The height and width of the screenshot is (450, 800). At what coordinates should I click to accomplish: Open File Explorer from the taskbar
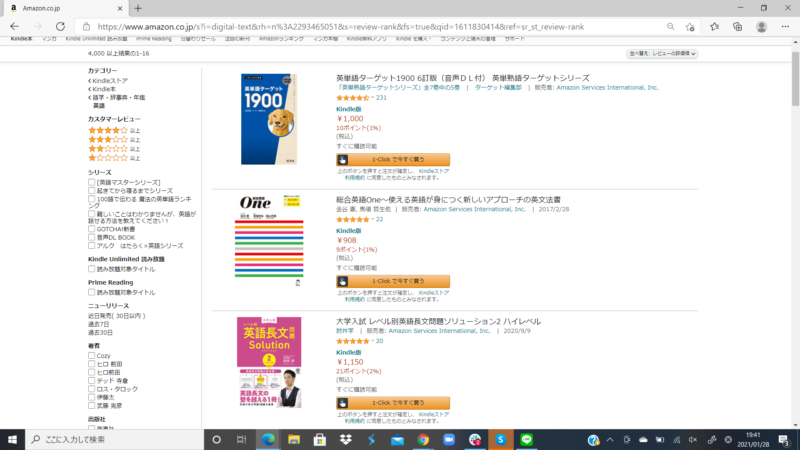pyautogui.click(x=294, y=439)
